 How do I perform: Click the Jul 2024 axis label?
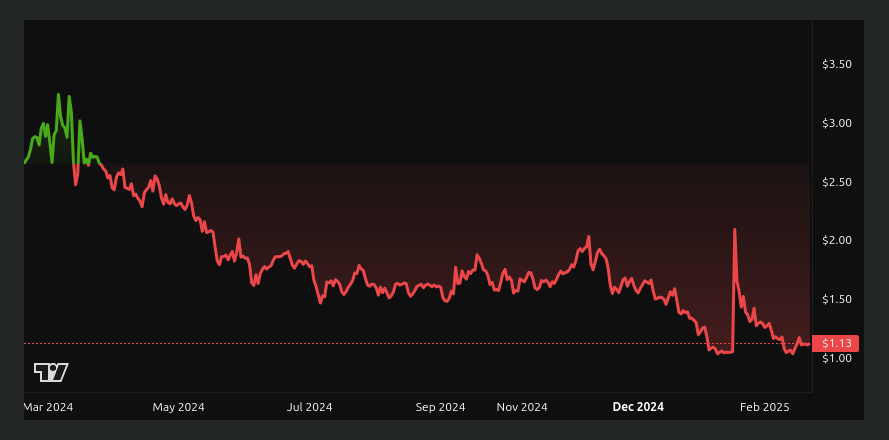click(x=310, y=407)
